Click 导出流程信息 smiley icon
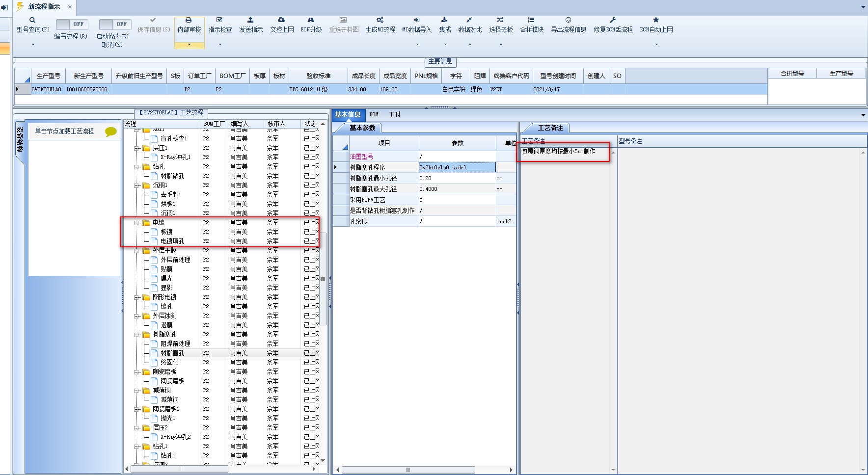The height and width of the screenshot is (475, 868). [x=568, y=20]
